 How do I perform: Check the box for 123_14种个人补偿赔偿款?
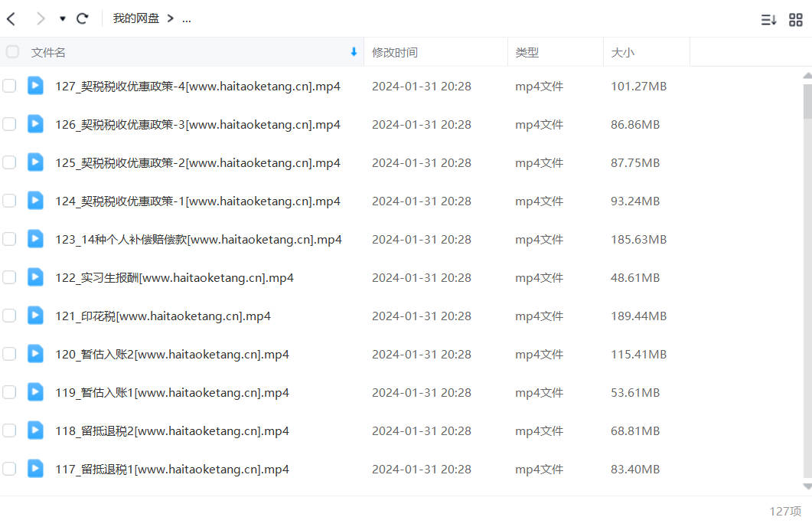point(9,239)
